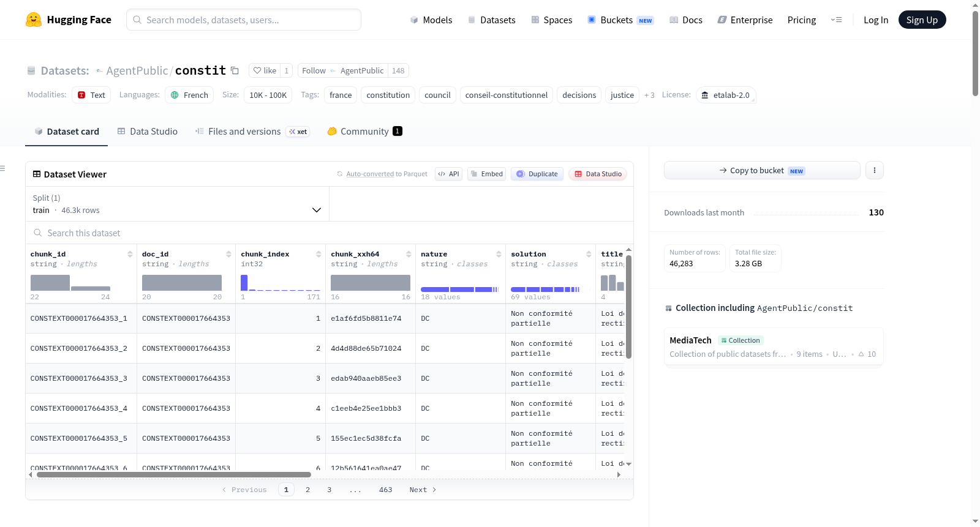Click the API button in Dataset Viewer
The height and width of the screenshot is (527, 980).
[x=448, y=174]
